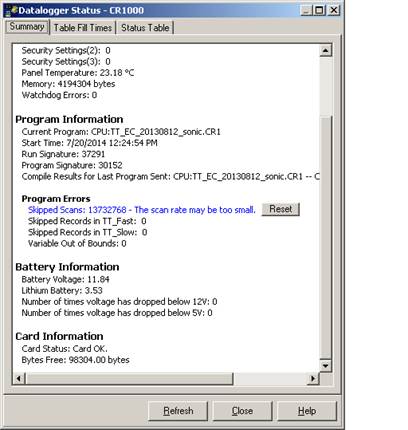Click the Card Information heading
This screenshot has width=408, height=430.
click(x=59, y=336)
